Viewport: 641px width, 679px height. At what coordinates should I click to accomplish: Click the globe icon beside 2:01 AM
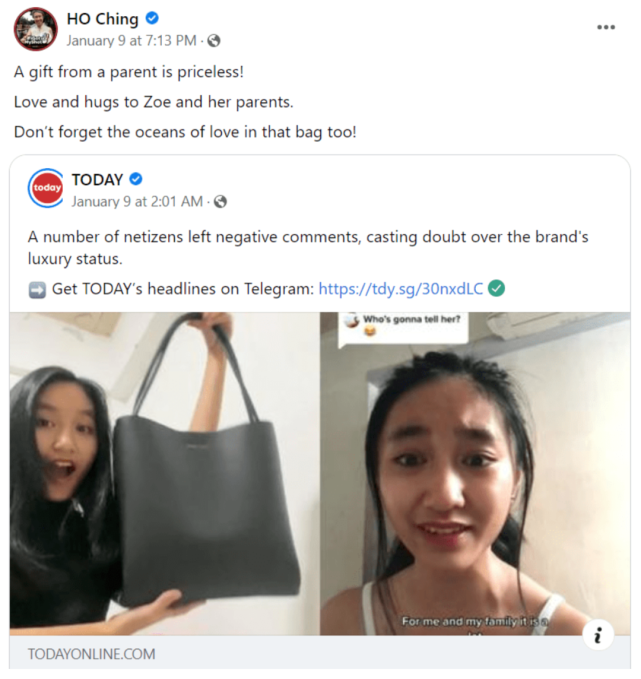click(220, 202)
